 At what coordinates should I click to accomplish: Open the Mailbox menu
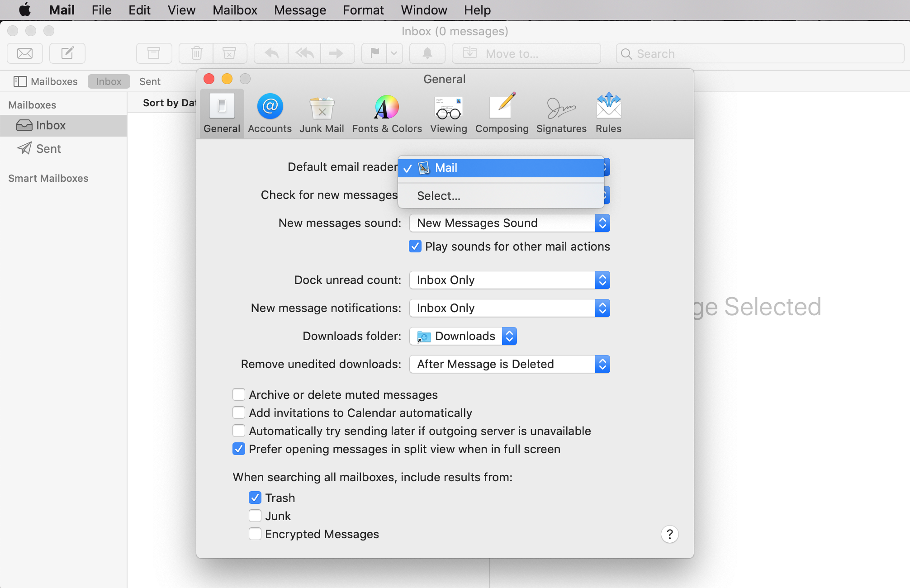[235, 10]
